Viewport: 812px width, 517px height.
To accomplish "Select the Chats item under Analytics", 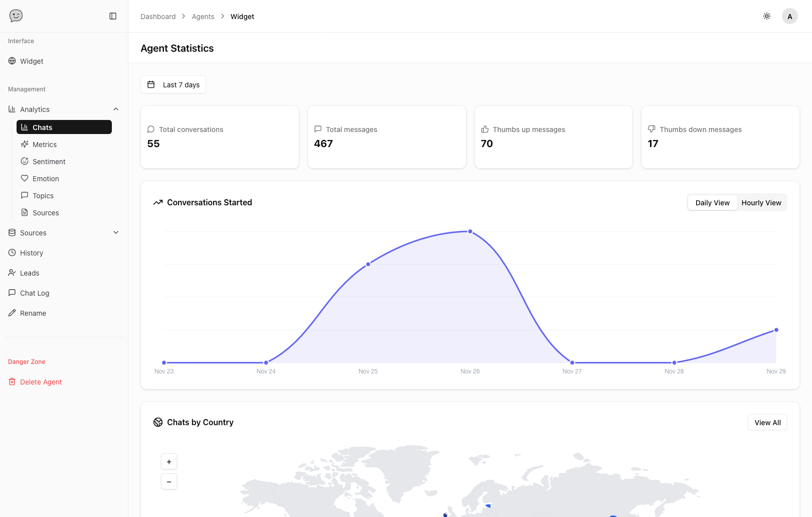I will click(x=64, y=127).
